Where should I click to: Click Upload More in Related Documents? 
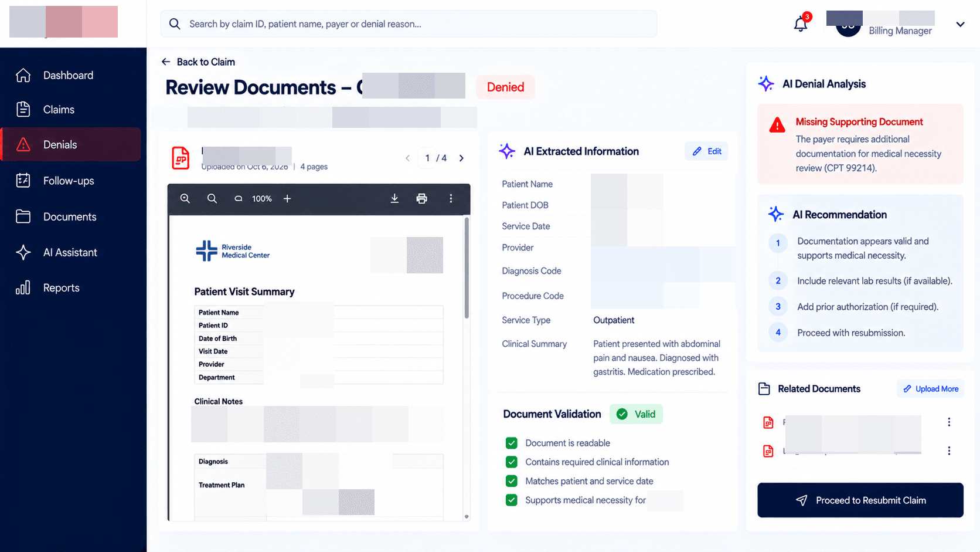pos(931,389)
